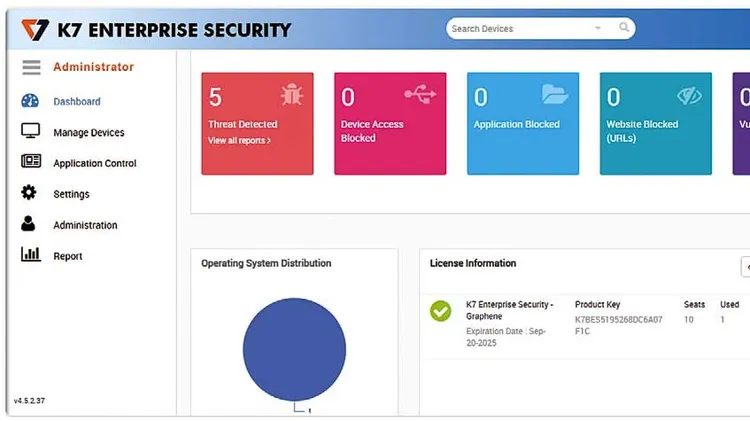Follow the View all reports link
This screenshot has height=421, width=750.
(239, 141)
